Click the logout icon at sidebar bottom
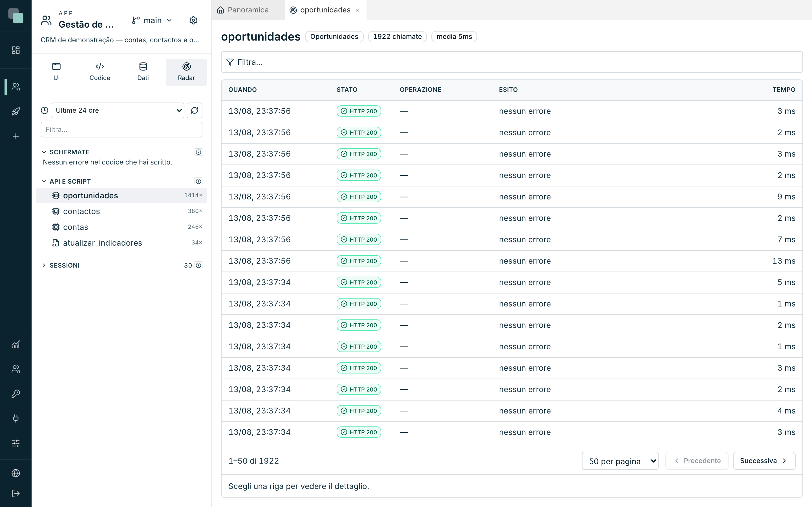Viewport: 812px width, 507px height. coord(16,493)
